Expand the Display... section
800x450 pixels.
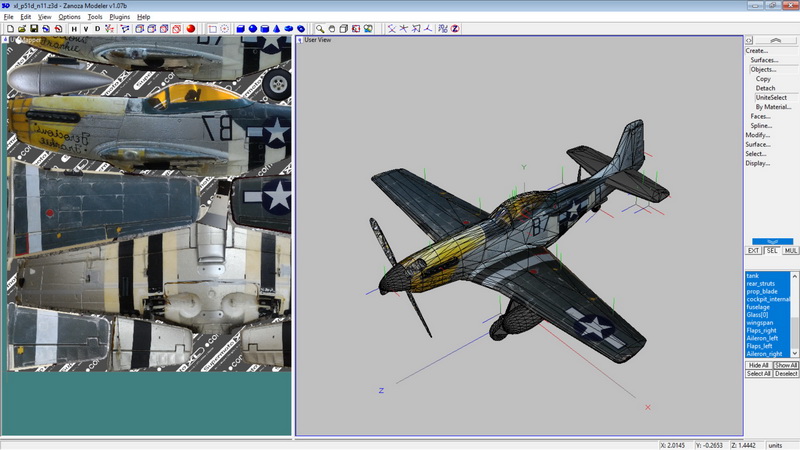pos(757,163)
